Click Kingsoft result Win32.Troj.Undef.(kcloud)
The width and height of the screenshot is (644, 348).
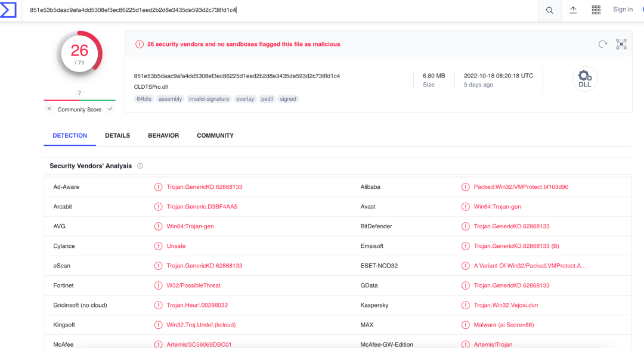tap(202, 325)
